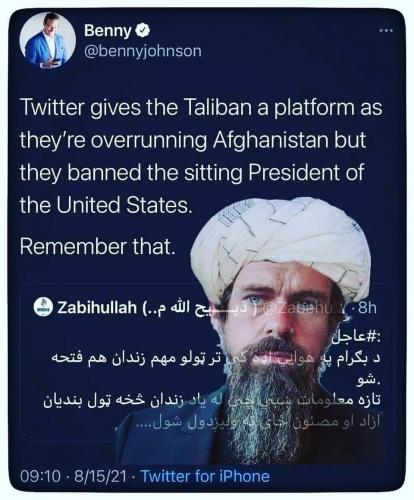Click the blue verified badge beside Benny

(143, 31)
